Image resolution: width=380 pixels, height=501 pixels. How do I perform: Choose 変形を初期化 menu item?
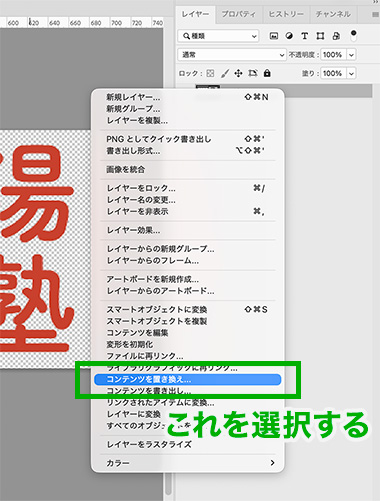(x=188, y=344)
